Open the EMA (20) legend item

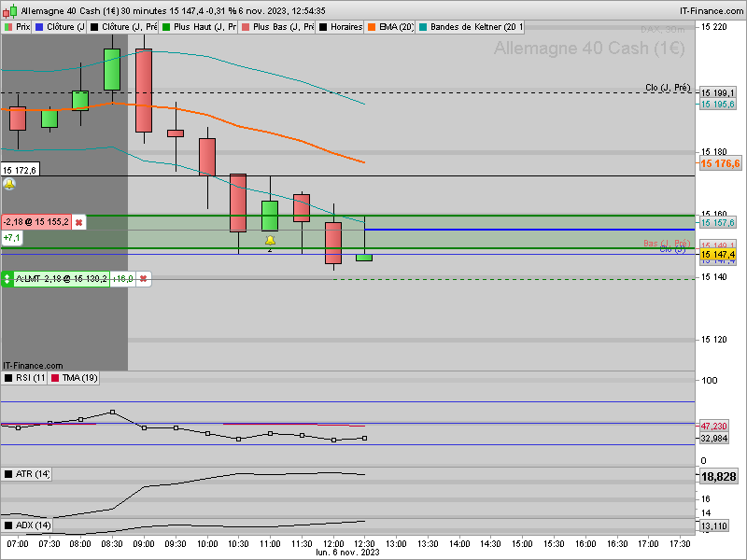point(390,27)
